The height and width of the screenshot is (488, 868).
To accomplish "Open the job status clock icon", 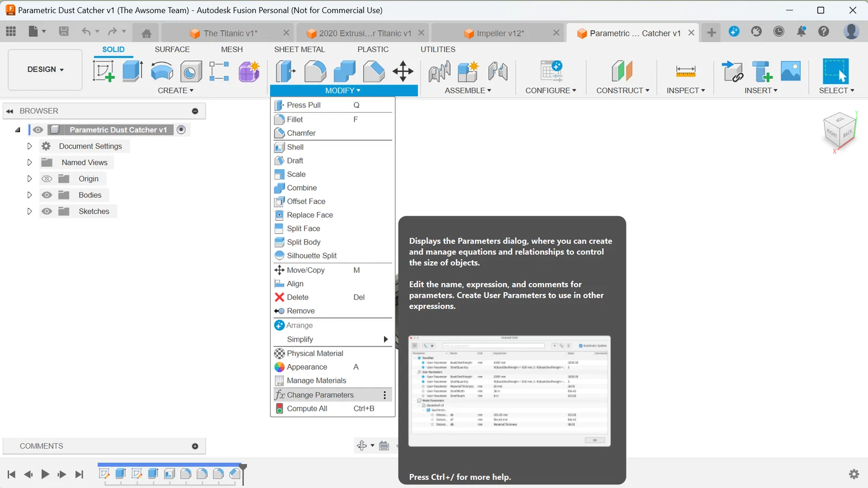I will (x=779, y=31).
